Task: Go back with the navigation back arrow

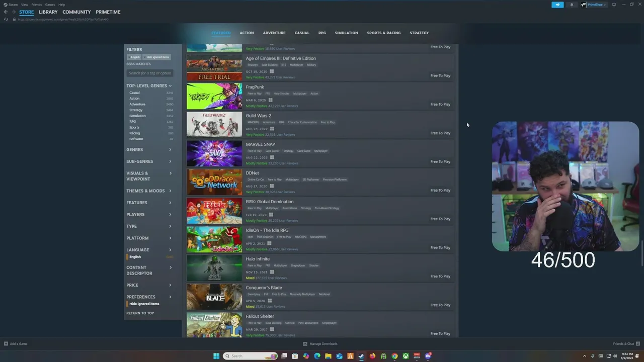Action: 6,12
